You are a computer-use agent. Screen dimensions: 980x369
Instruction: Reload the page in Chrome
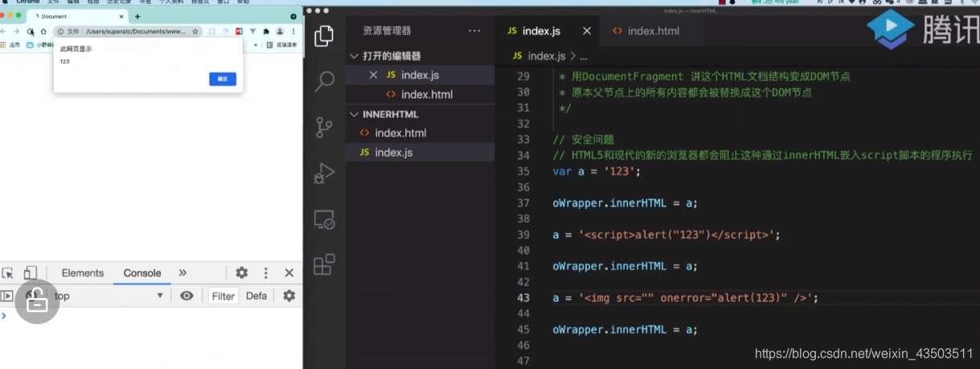click(31, 31)
